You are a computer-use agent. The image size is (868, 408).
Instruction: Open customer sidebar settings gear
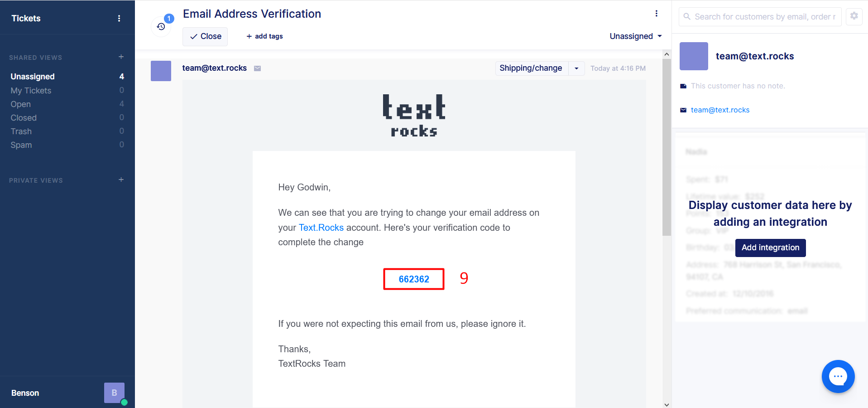(854, 16)
